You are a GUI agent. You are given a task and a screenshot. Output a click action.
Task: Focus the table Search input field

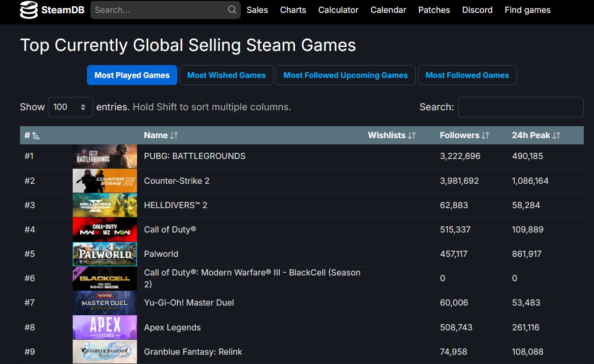(521, 107)
